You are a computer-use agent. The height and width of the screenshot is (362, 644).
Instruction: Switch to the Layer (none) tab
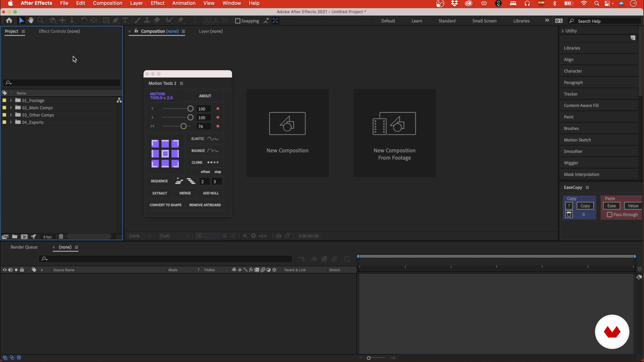211,31
